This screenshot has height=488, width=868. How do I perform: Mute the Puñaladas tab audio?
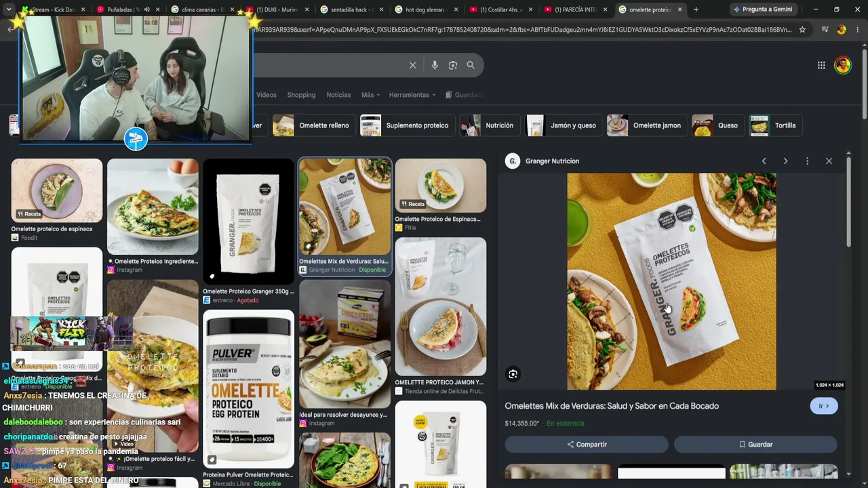click(146, 9)
